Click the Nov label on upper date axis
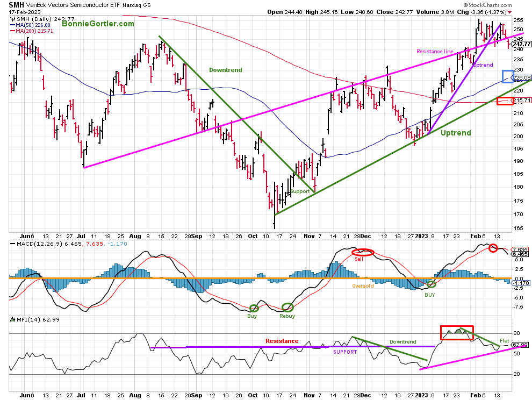 (x=309, y=236)
